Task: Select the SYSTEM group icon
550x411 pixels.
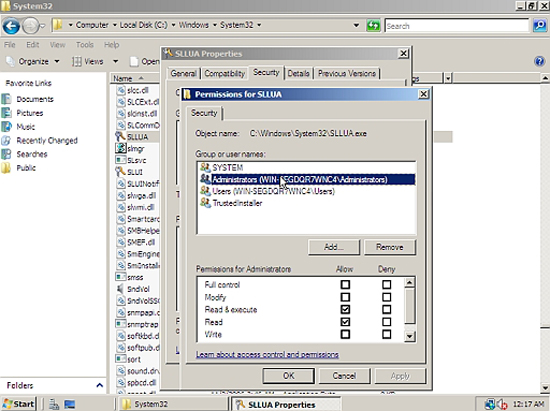Action: (x=205, y=167)
